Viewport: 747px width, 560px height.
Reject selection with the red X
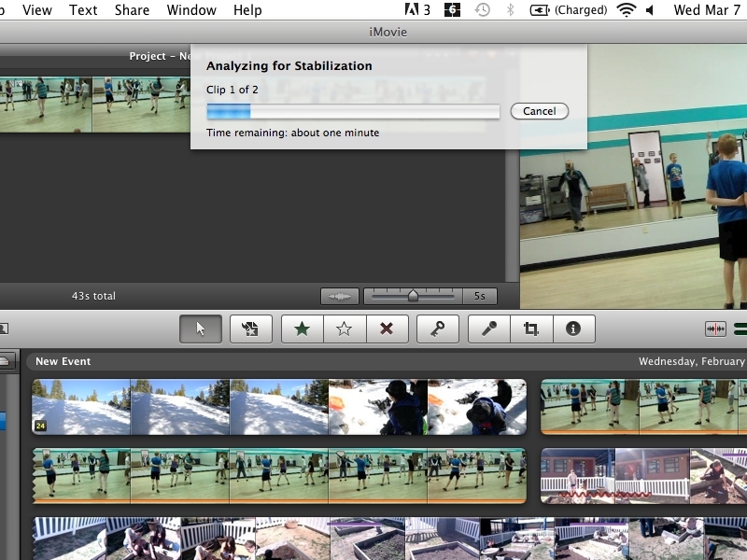coord(387,329)
